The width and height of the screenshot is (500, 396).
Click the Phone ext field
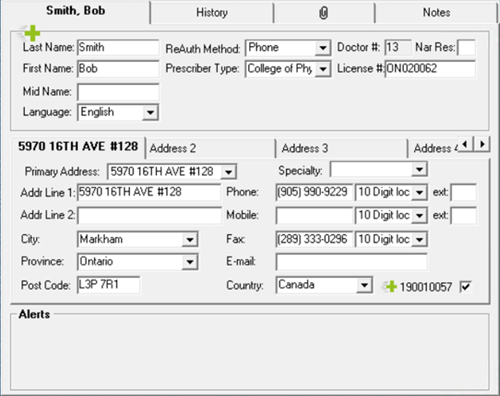pyautogui.click(x=463, y=192)
